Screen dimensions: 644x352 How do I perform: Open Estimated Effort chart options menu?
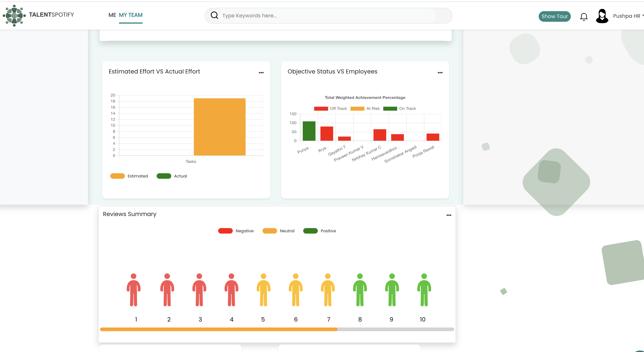pyautogui.click(x=261, y=73)
